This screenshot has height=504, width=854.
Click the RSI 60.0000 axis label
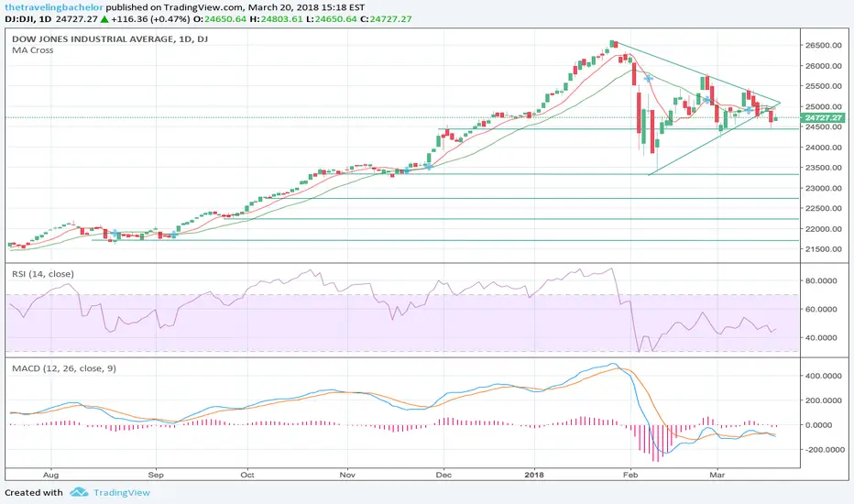coord(821,309)
